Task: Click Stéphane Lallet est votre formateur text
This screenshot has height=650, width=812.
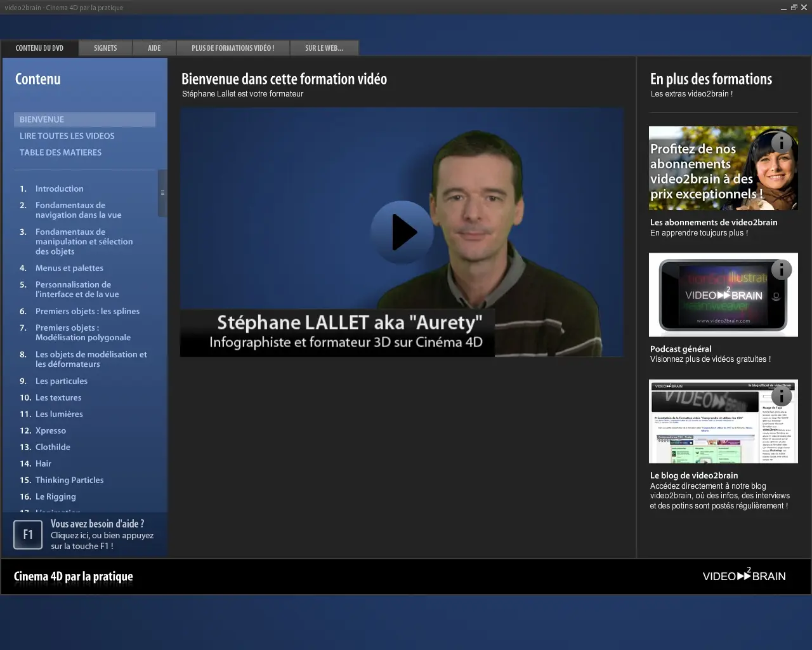Action: pyautogui.click(x=242, y=93)
